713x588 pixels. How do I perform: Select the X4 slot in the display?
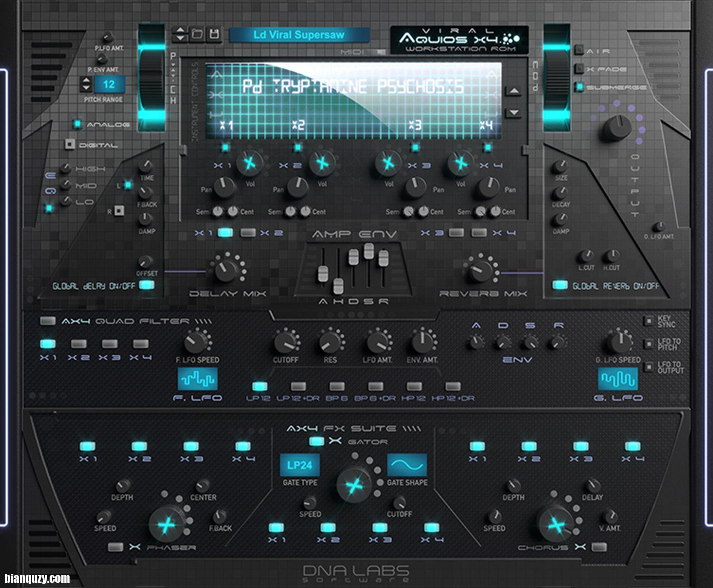point(486,125)
